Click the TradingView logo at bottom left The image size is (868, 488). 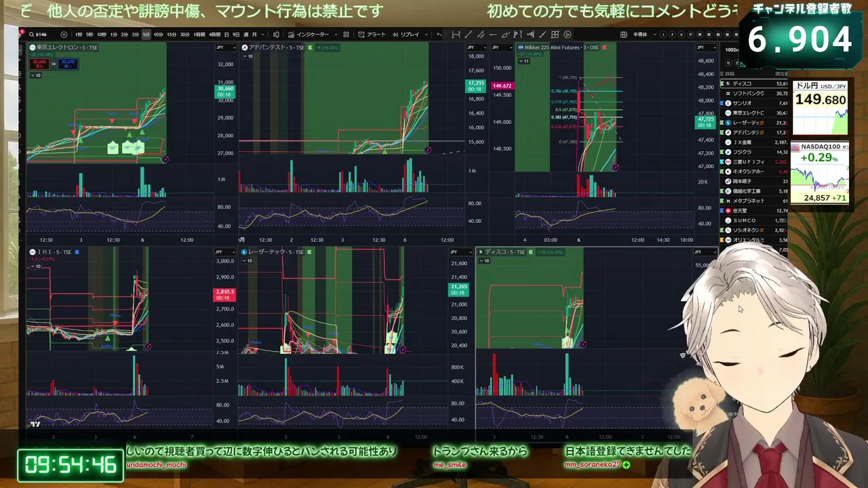pyautogui.click(x=35, y=424)
